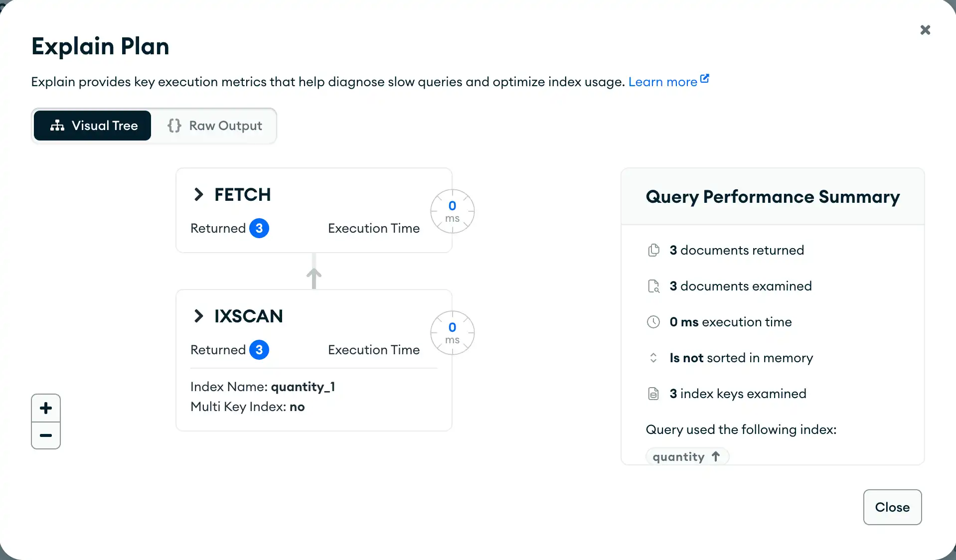
Task: Switch to the Visual Tree view
Action: point(93,126)
